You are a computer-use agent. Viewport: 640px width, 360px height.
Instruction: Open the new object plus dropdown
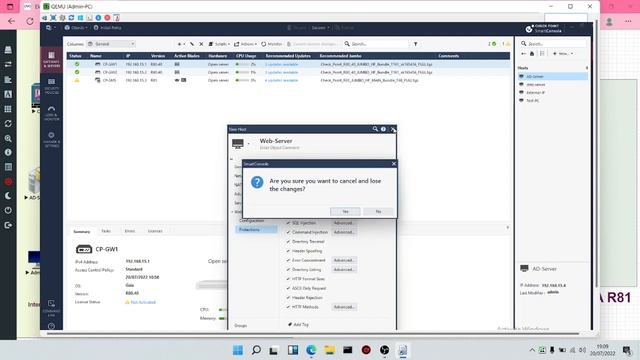(181, 44)
